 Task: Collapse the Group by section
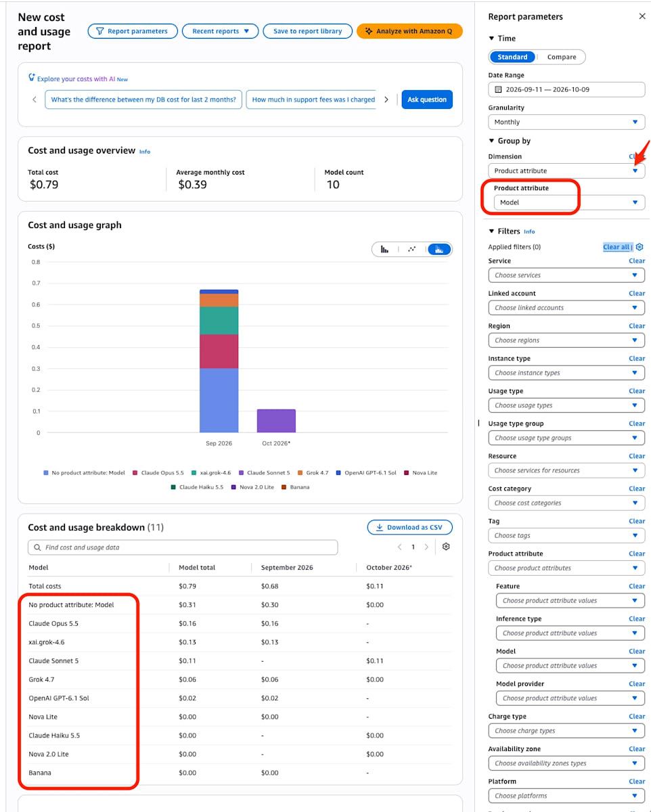(x=510, y=141)
